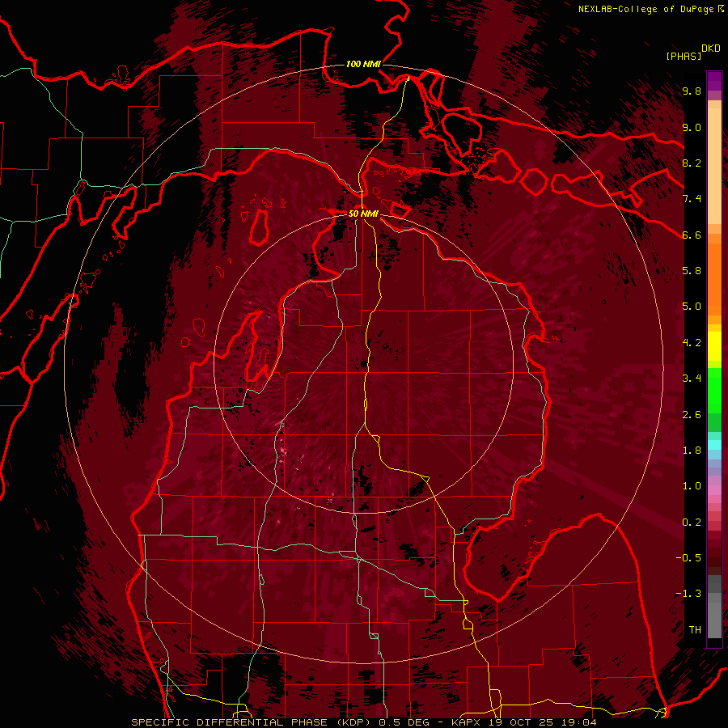The height and width of the screenshot is (728, 728).
Task: Pick the yellow color bar segment
Action: [x=714, y=345]
